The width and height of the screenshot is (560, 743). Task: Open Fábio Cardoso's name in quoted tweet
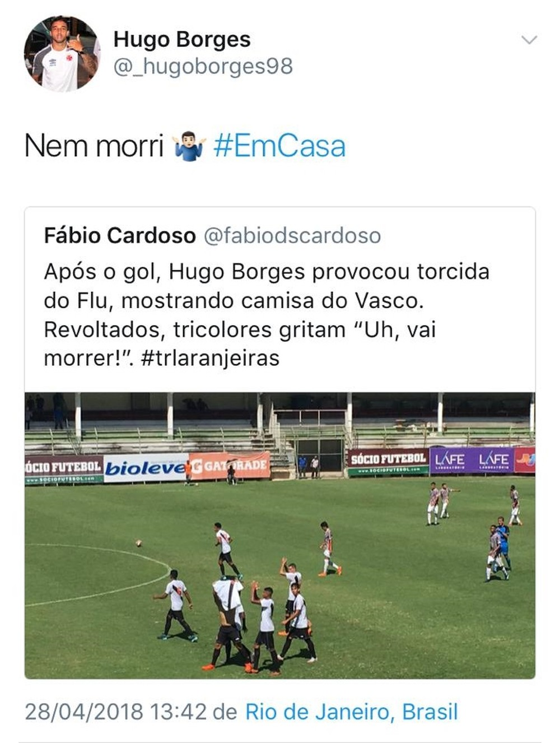click(120, 235)
